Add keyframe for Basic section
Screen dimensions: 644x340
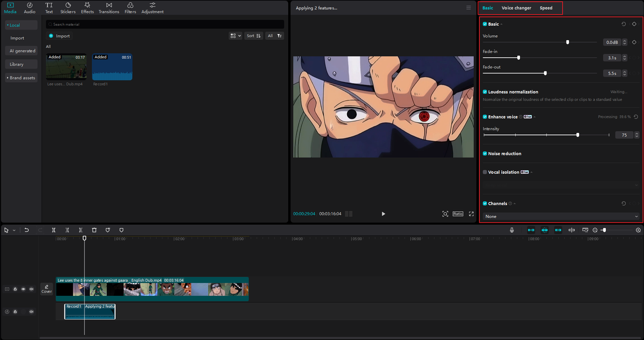(x=634, y=24)
